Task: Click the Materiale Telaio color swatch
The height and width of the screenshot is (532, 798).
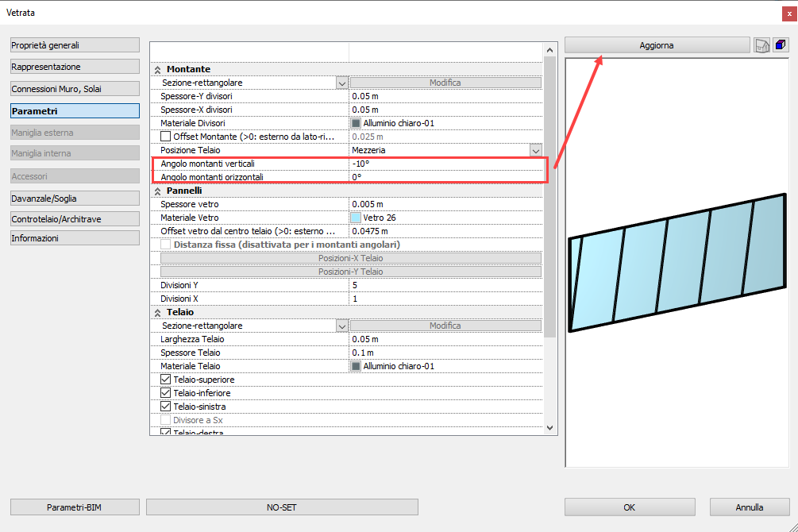Action: 356,366
